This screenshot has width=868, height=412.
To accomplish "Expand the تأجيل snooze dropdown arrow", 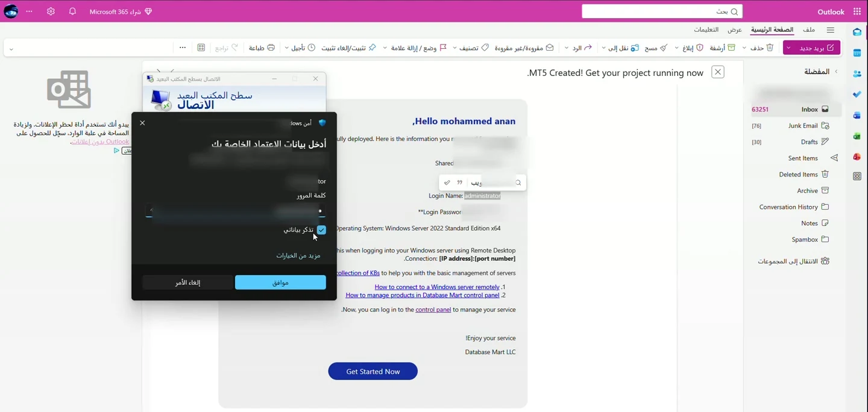I will click(x=286, y=48).
